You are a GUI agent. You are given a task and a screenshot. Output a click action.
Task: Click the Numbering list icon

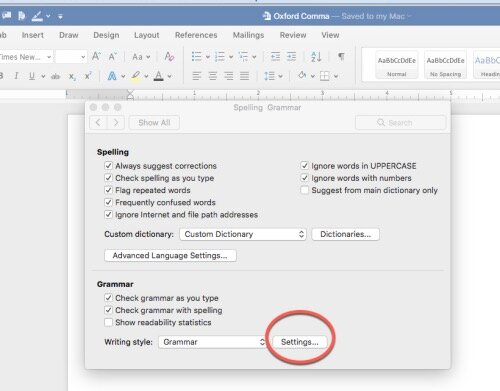220,57
